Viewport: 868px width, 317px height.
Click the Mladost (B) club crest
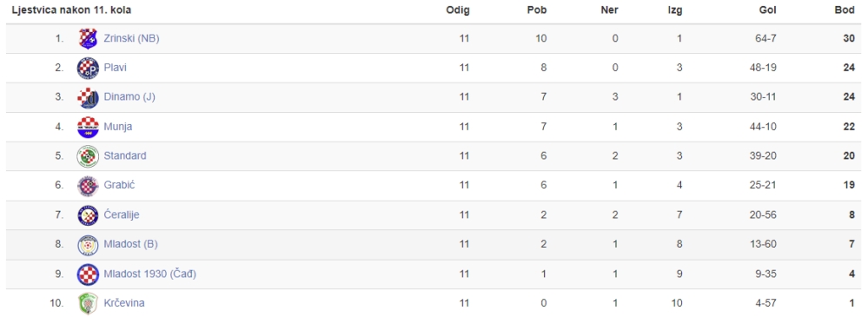coord(88,245)
